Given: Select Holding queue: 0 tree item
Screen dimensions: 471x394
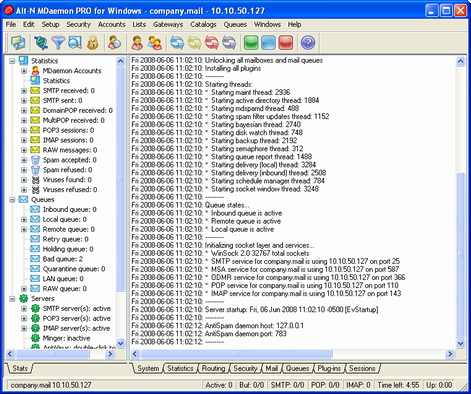Looking at the screenshot, I should pos(68,249).
